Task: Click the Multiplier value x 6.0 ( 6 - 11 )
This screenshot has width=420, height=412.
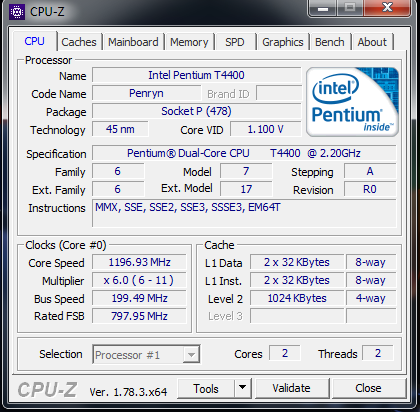Action: [139, 280]
